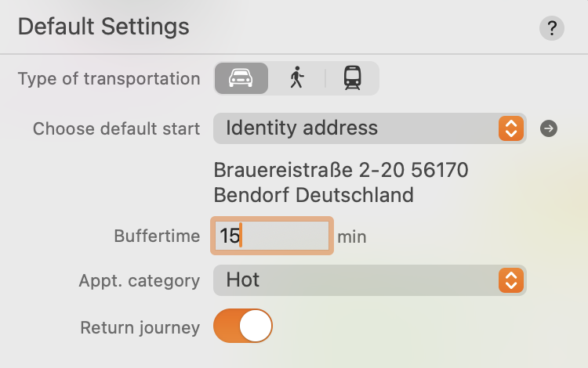Open help via the question mark button
Viewport: 588px width, 368px height.
click(x=552, y=28)
